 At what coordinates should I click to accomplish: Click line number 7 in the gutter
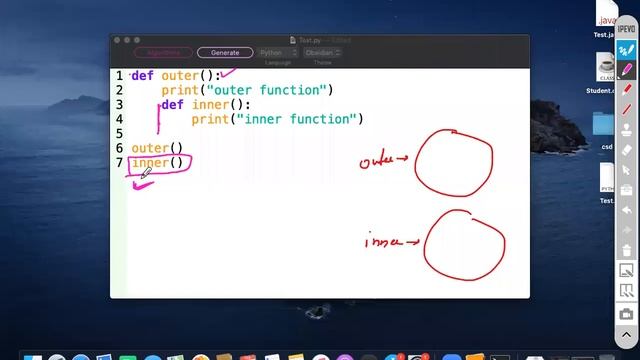pyautogui.click(x=119, y=163)
